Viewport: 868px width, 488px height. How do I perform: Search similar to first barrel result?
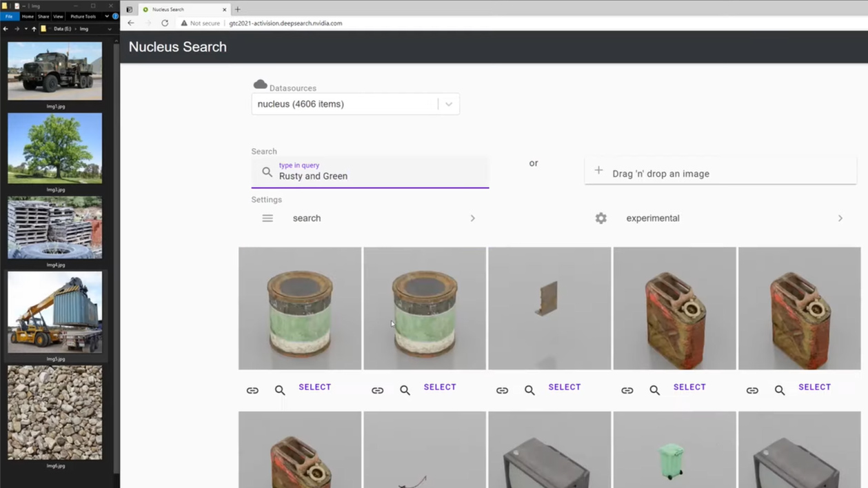[x=280, y=390]
